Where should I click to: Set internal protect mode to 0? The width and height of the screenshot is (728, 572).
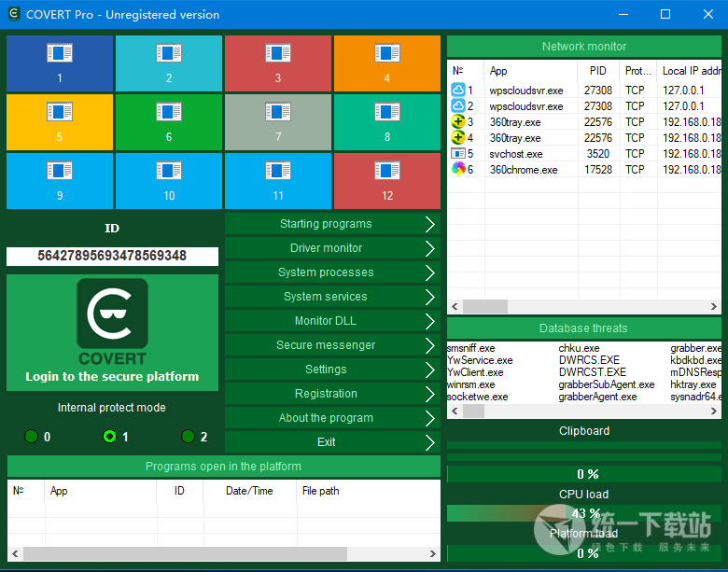tap(32, 437)
